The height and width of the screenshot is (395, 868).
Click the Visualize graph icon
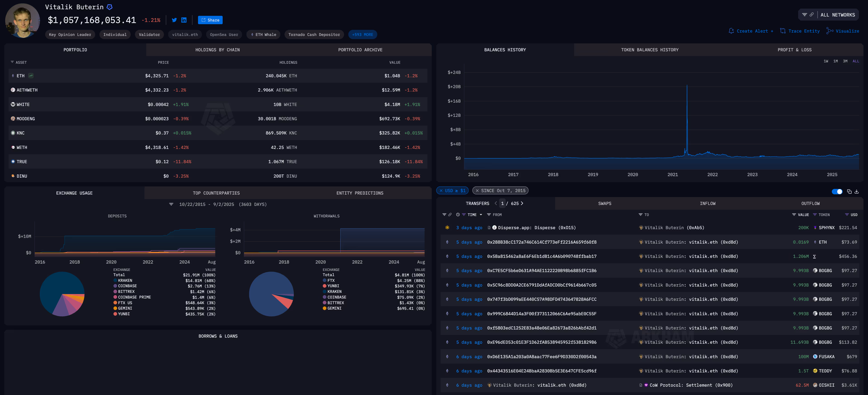830,31
